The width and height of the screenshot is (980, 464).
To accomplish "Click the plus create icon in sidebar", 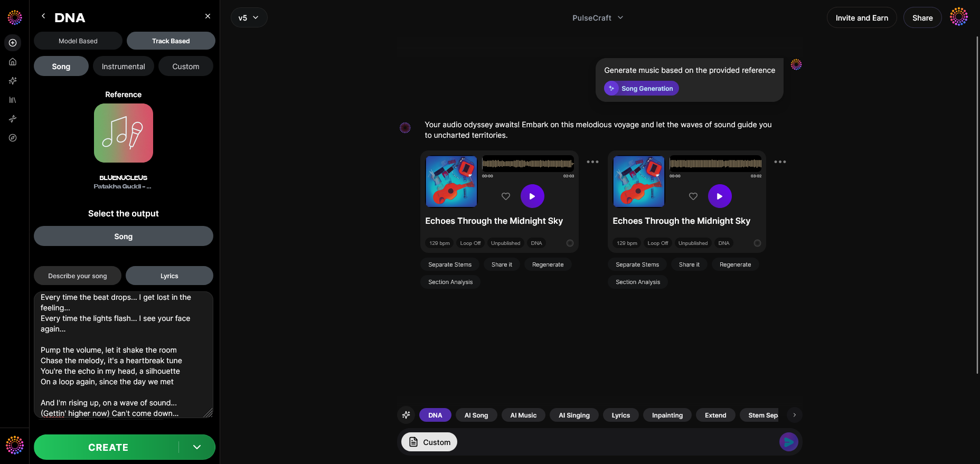I will pyautogui.click(x=13, y=43).
